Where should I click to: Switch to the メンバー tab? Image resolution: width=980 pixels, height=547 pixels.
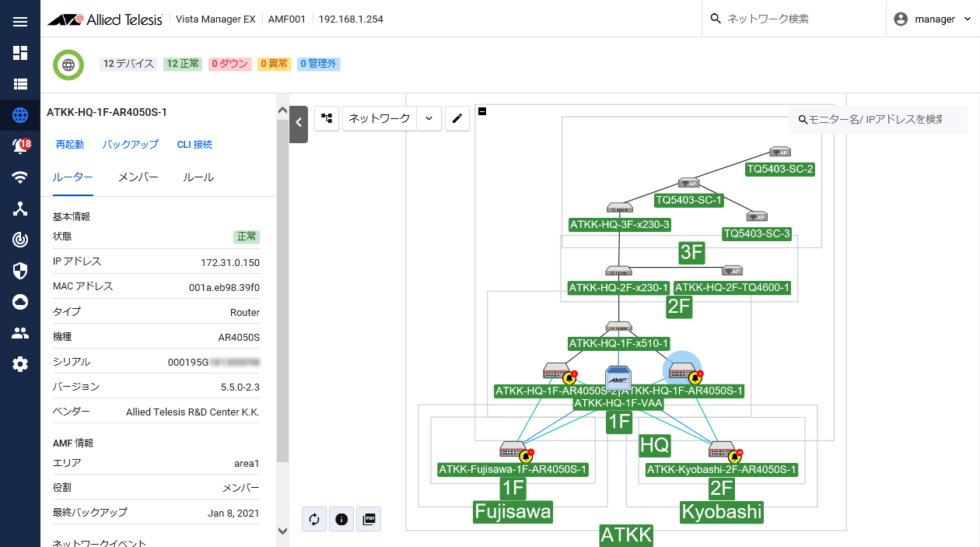[x=138, y=177]
